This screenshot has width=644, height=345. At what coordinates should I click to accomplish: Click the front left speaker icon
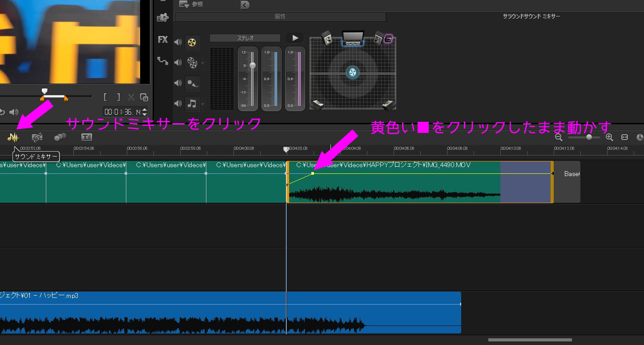(x=327, y=38)
